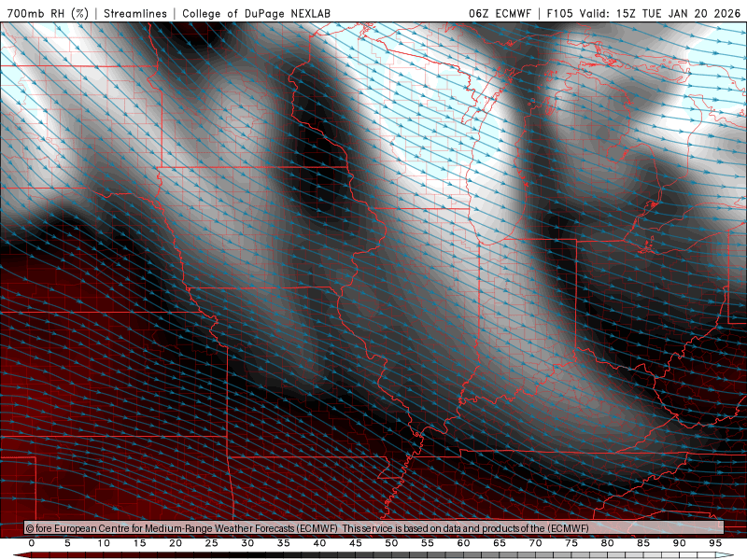Click the "85" colorbar tick label
This screenshot has height=560, width=747.
643,543
